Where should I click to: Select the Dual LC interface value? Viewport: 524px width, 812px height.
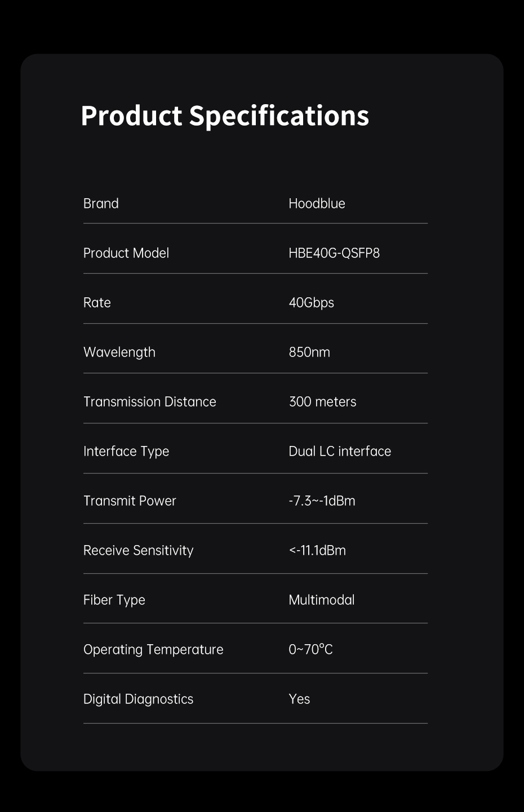[x=340, y=451]
